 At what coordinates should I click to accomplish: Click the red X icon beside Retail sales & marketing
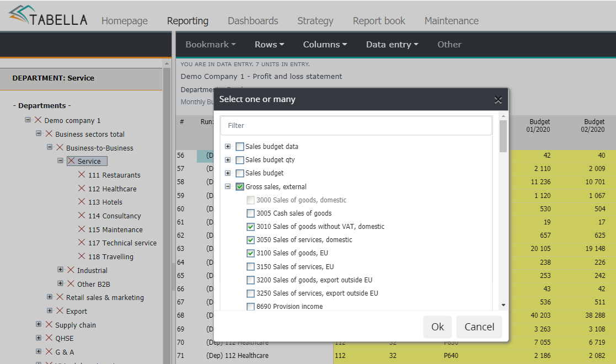[60, 297]
